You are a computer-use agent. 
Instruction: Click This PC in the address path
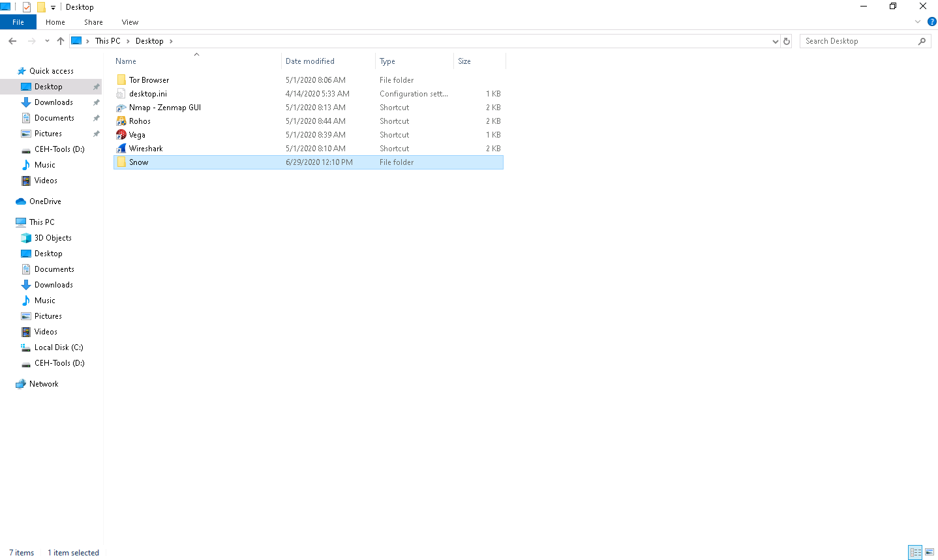pos(108,41)
